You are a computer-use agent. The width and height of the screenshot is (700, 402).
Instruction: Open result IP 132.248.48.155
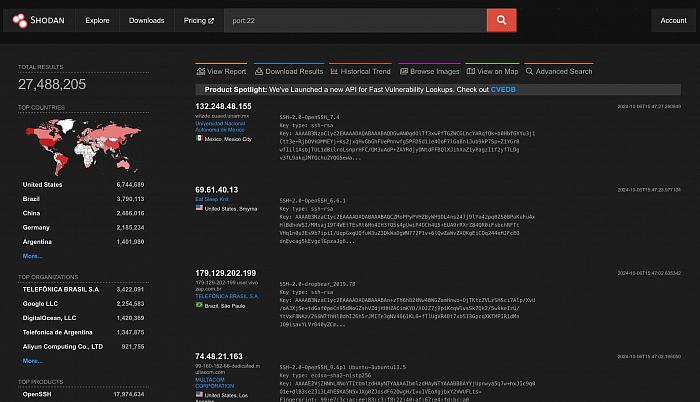coord(223,106)
